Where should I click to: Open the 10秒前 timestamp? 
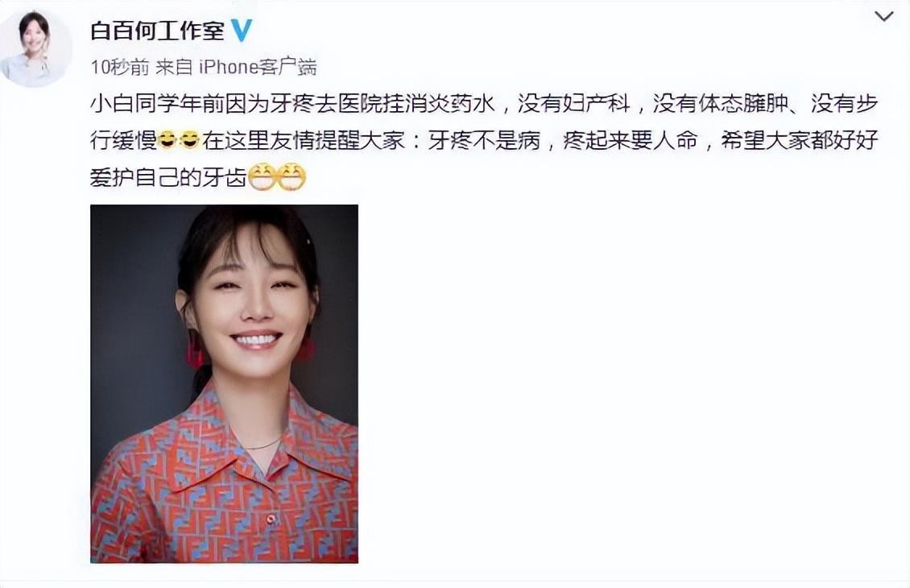pyautogui.click(x=119, y=68)
